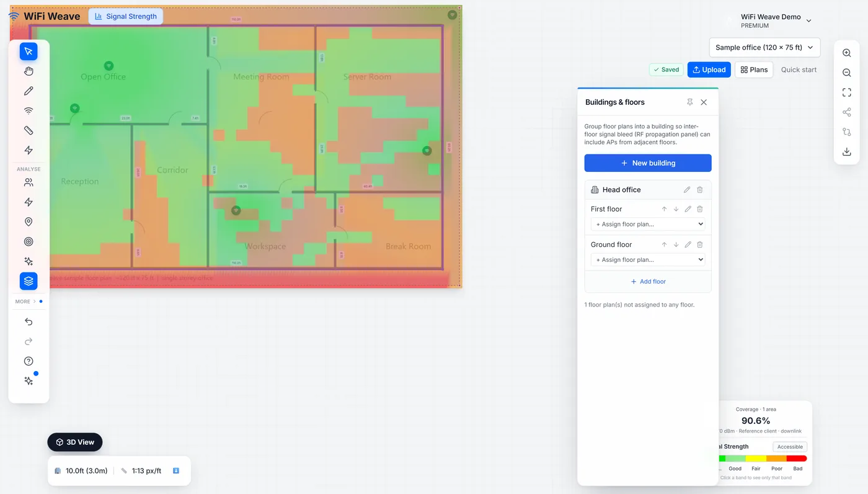Open the Sample office plan dropdown
This screenshot has width=868, height=494.
[x=764, y=47]
